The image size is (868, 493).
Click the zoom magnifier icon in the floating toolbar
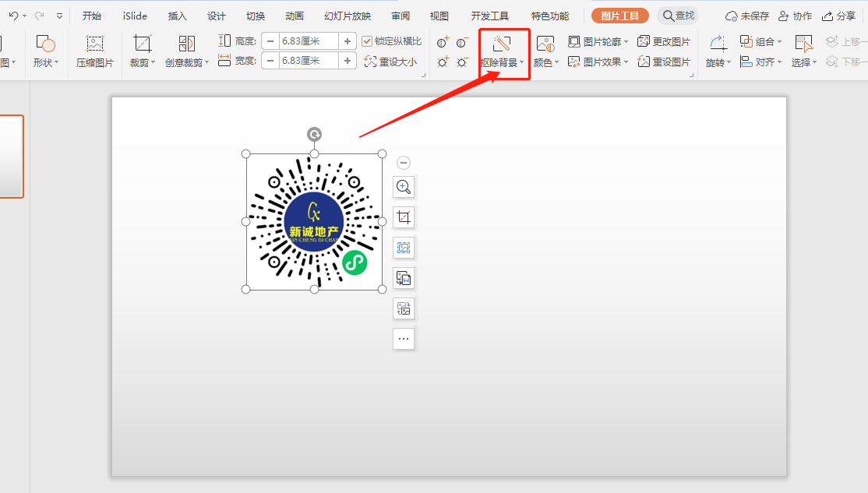(404, 187)
